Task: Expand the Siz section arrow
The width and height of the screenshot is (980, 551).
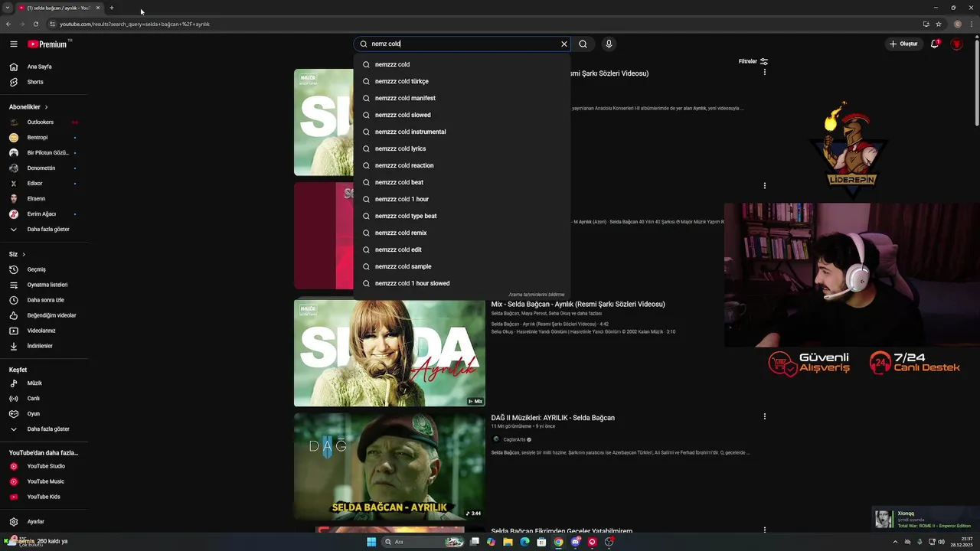Action: click(x=24, y=254)
